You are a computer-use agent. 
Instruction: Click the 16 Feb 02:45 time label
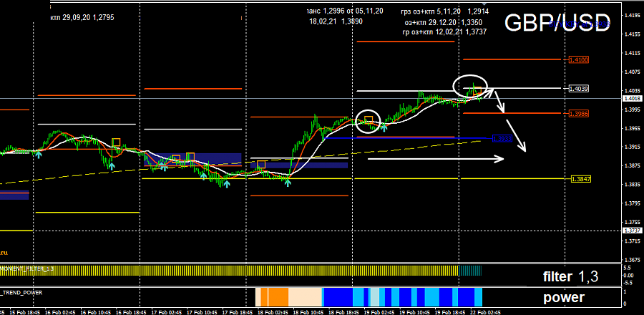pyautogui.click(x=59, y=312)
